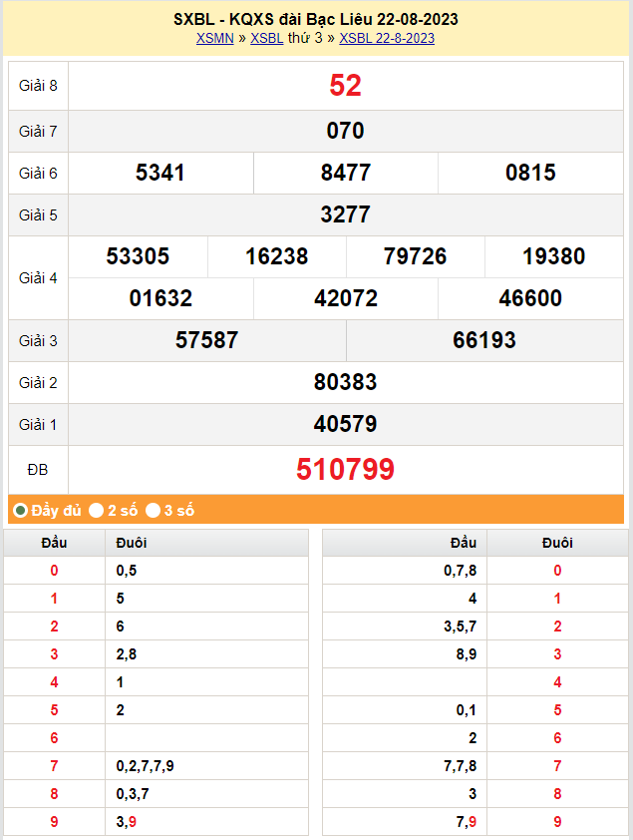Click the Giải 8 result 52
Screen dimensions: 633x840
(345, 86)
